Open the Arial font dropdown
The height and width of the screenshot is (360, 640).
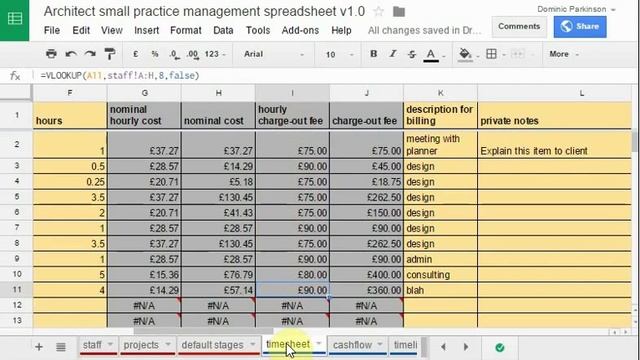[x=274, y=54]
